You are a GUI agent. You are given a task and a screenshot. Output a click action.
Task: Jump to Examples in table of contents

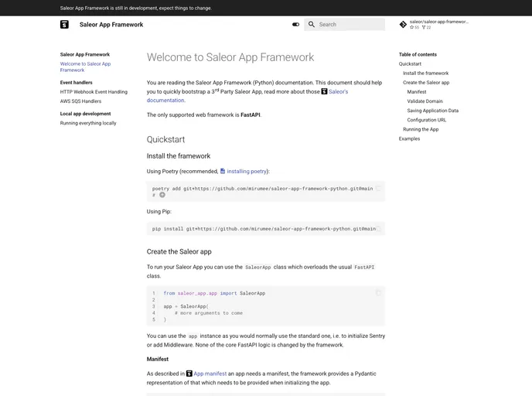(x=409, y=138)
